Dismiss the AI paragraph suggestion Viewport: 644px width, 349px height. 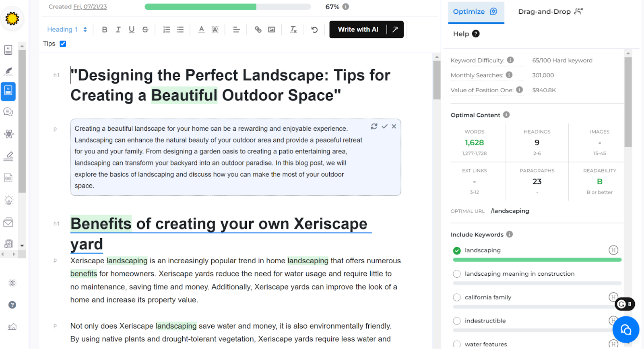coord(394,126)
